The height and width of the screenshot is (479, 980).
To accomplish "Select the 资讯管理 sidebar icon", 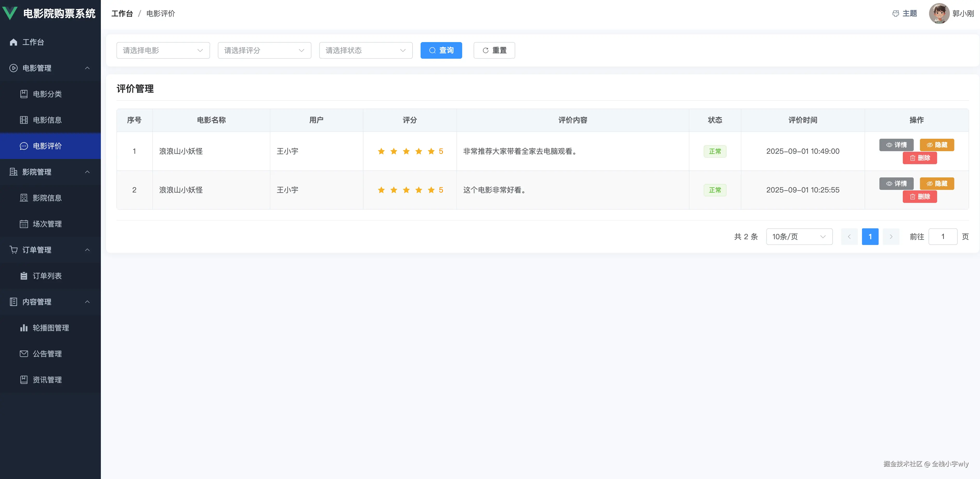I will coord(24,380).
